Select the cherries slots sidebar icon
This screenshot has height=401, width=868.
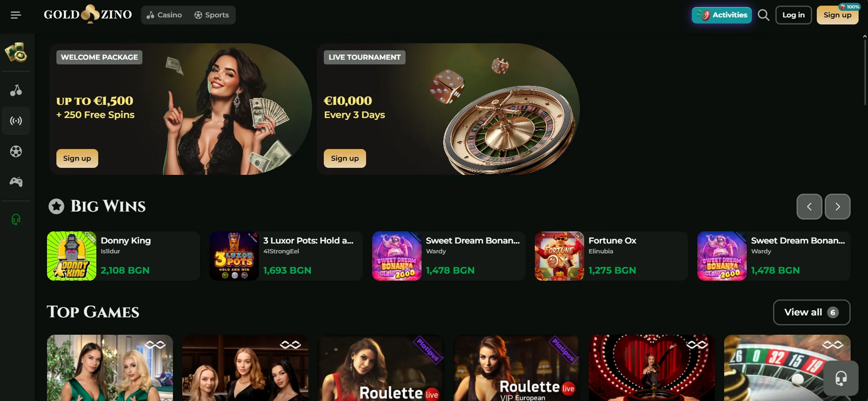pyautogui.click(x=16, y=90)
